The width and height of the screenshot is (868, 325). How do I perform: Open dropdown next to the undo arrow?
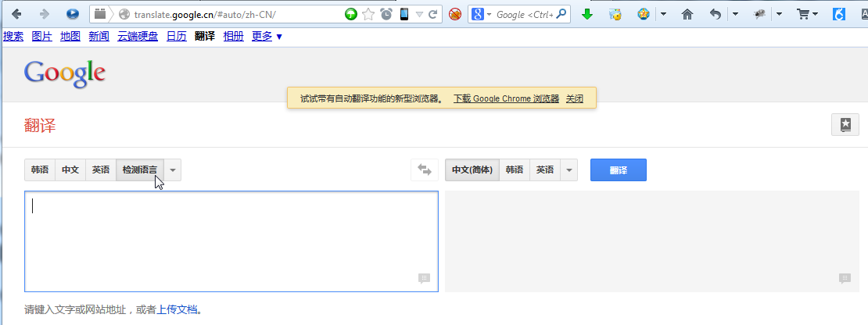[x=735, y=14]
